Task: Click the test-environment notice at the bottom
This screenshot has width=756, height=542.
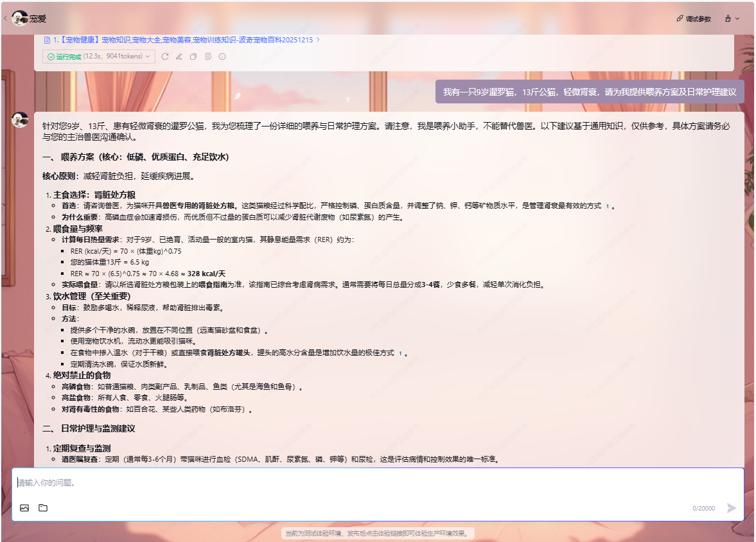Action: click(x=378, y=533)
